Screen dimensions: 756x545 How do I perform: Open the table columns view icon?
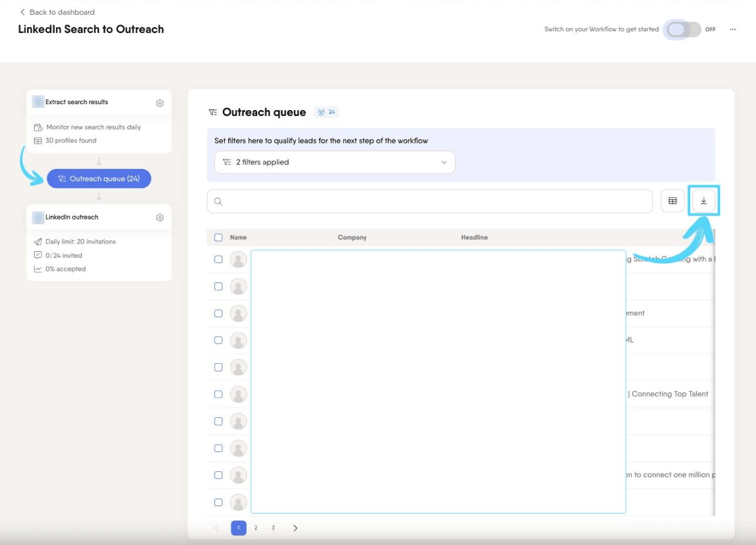(x=672, y=201)
